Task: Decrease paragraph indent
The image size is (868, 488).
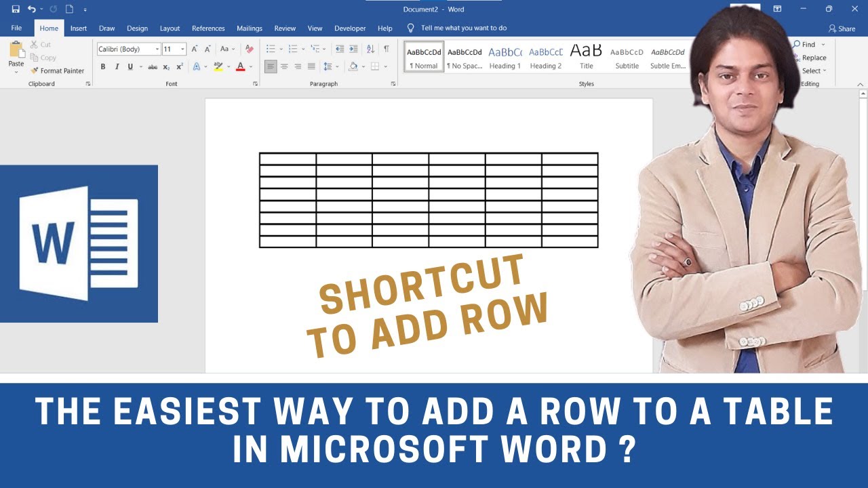Action: click(340, 49)
